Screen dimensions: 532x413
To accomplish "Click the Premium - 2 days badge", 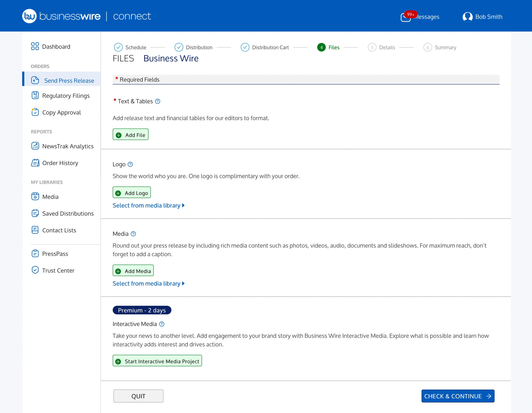I will click(x=142, y=310).
